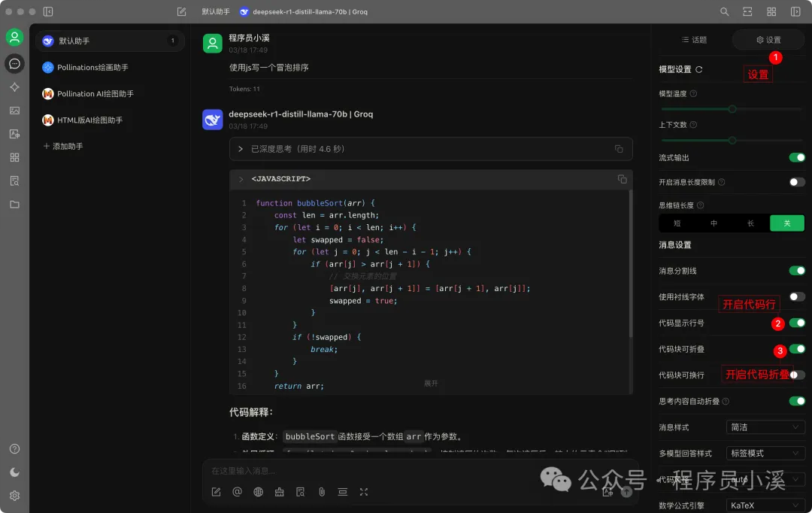Expand the deep thinking section
Screen dimensions: 812x513
[x=241, y=149]
